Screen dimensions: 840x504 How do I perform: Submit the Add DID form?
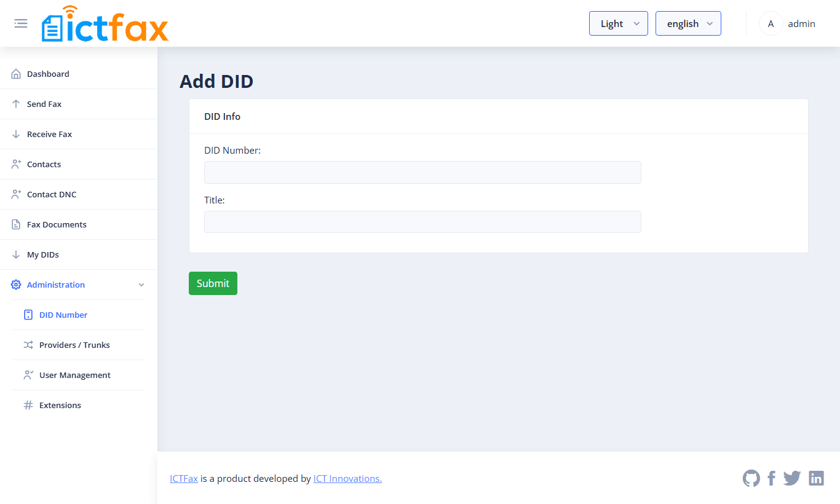[x=213, y=283]
